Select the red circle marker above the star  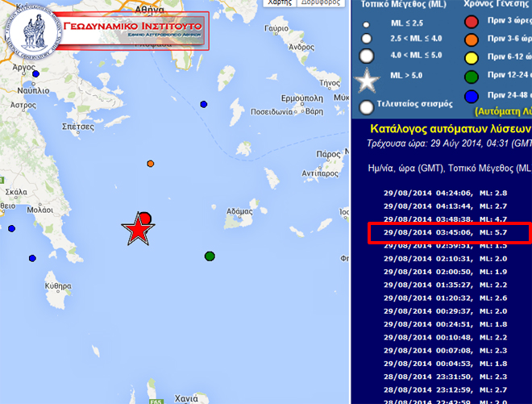tap(145, 218)
